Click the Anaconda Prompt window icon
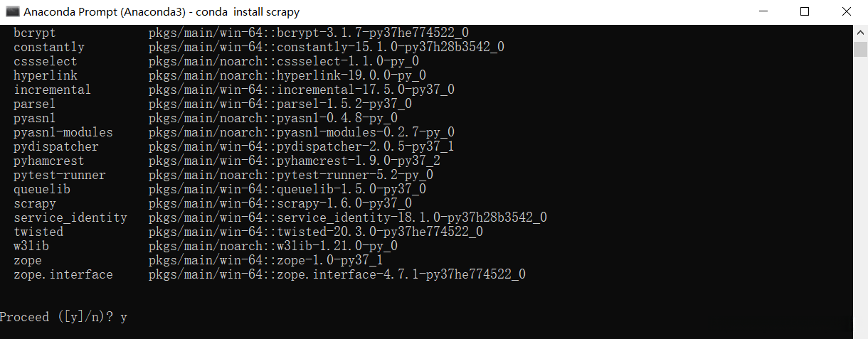The image size is (868, 339). (x=12, y=12)
